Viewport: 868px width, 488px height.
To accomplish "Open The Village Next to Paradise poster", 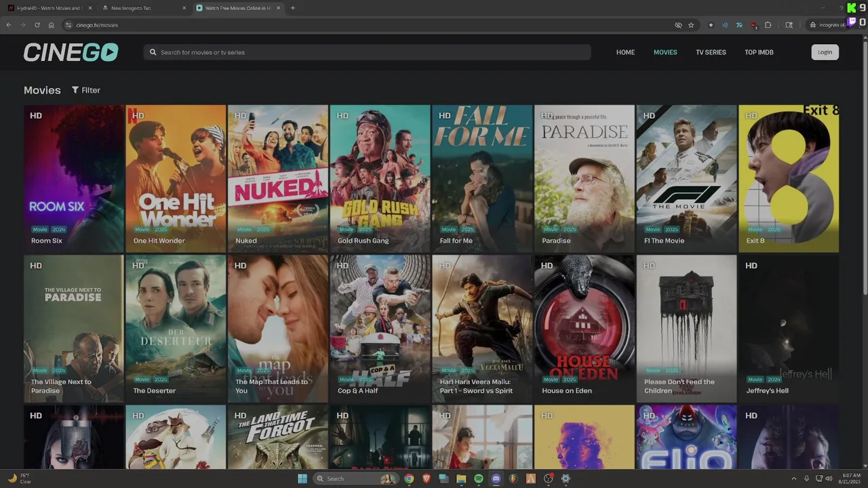I will pyautogui.click(x=74, y=329).
